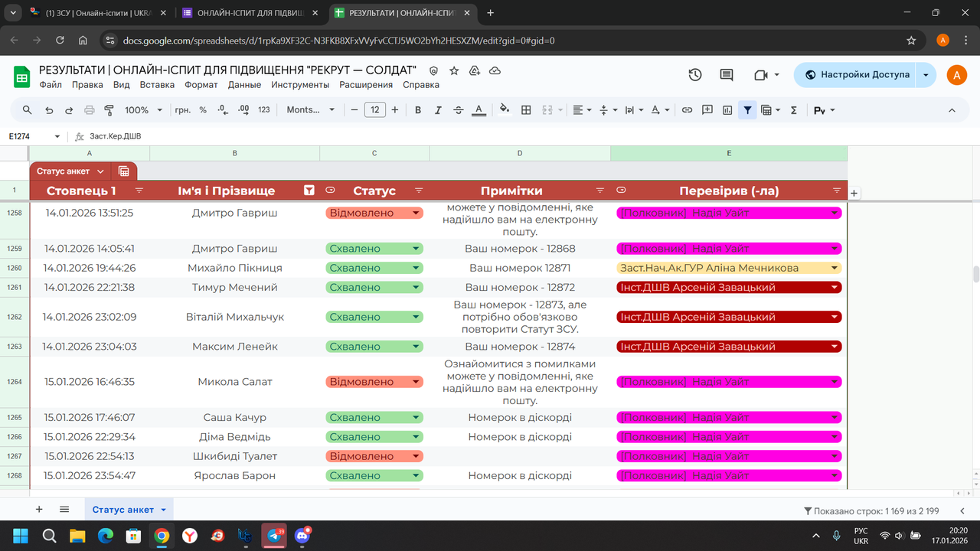The image size is (980, 551).
Task: Open the Name Box dropdown arrow
Action: pyautogui.click(x=57, y=136)
